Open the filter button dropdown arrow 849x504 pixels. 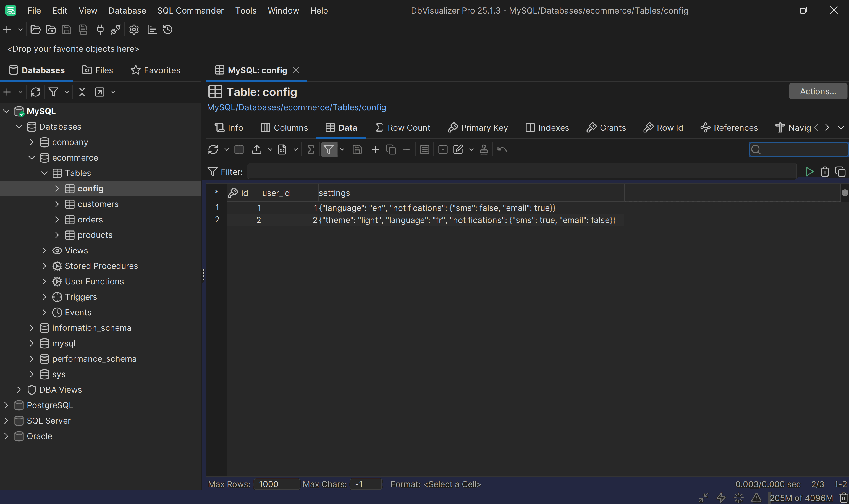tap(342, 149)
